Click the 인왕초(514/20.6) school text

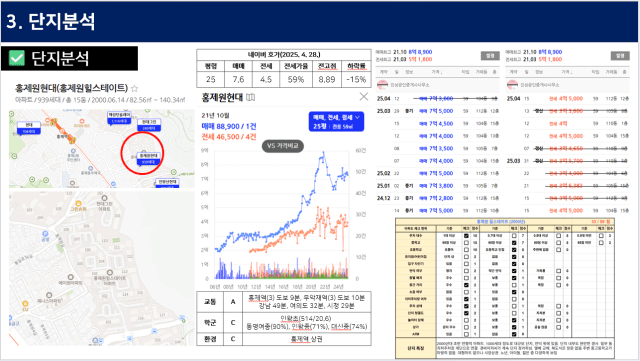(306, 319)
